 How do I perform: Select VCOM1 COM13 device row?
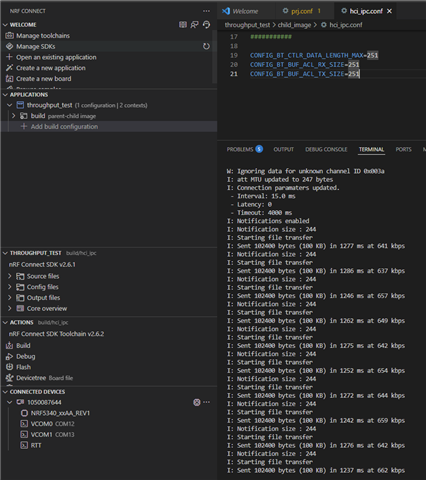[109, 435]
